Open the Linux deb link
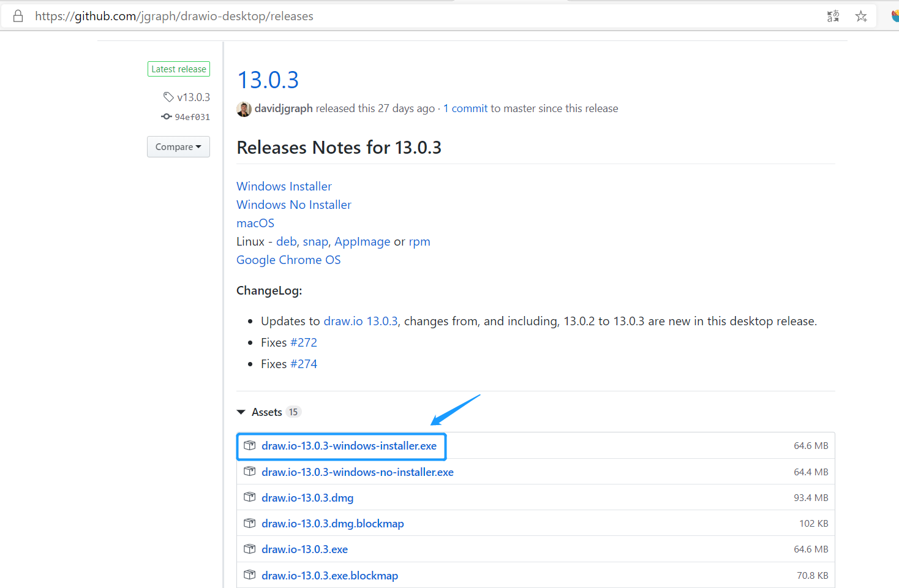Image resolution: width=899 pixels, height=588 pixels. pos(286,241)
